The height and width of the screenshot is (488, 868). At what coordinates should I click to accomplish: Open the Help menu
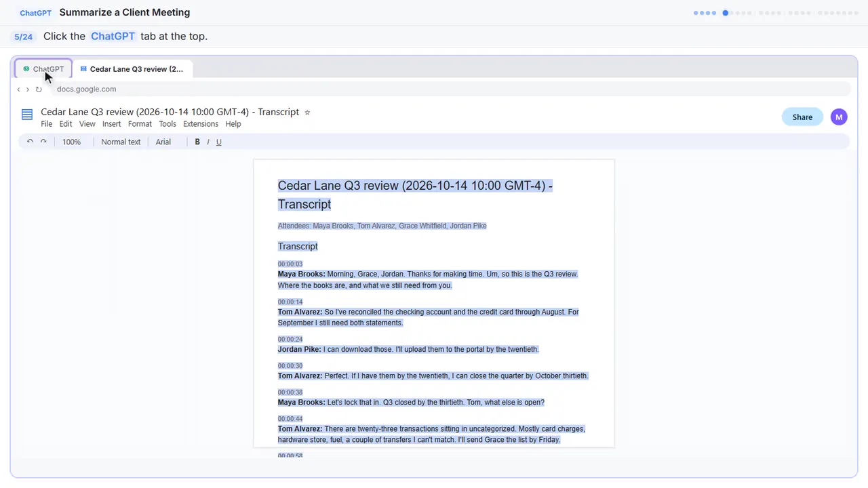(233, 124)
